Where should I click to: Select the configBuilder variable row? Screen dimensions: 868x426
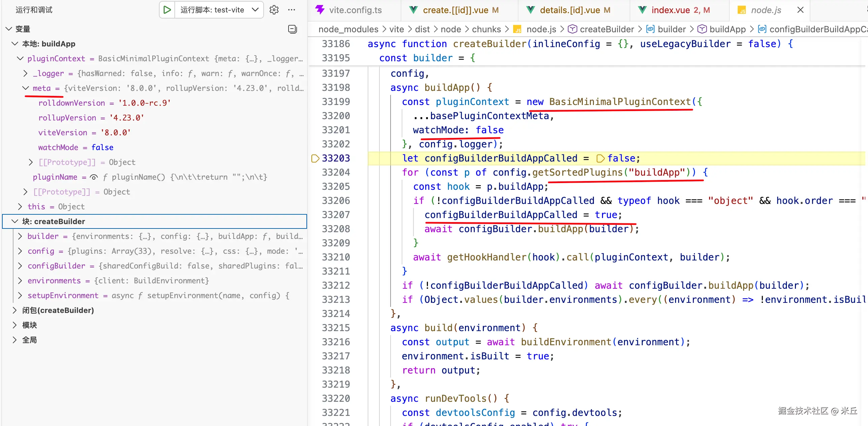pyautogui.click(x=56, y=266)
